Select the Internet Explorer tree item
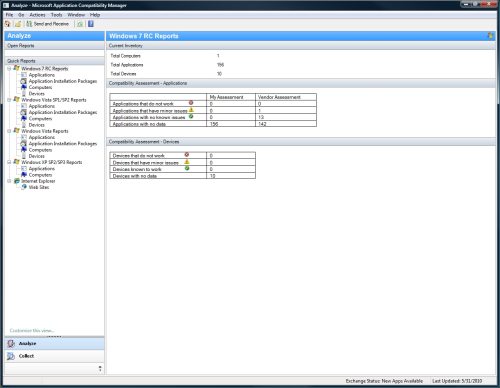The width and height of the screenshot is (500, 388). [38, 181]
